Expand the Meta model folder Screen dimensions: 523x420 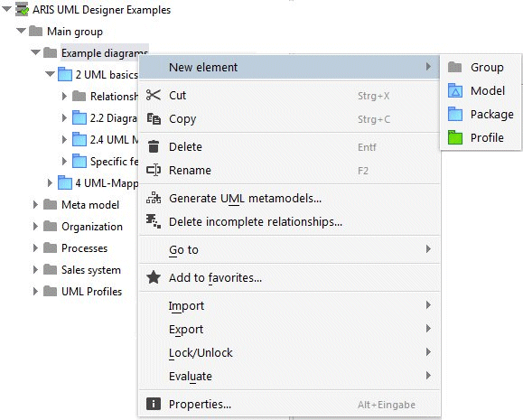point(35,204)
